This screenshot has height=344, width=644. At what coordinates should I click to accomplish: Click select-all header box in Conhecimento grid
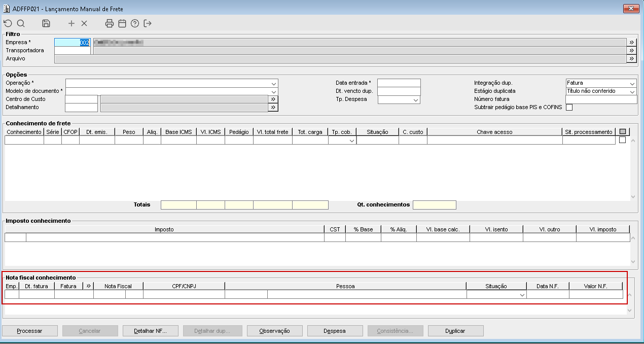(623, 132)
